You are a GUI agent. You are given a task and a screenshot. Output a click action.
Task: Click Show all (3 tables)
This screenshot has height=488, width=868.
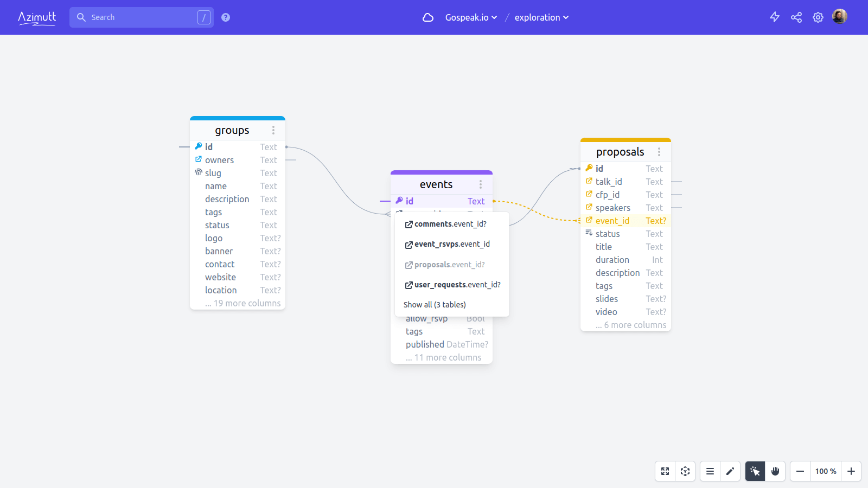(x=435, y=305)
